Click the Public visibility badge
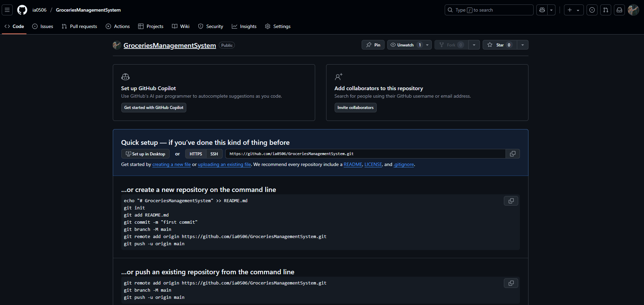Viewport: 644px width, 305px height. coord(227,45)
